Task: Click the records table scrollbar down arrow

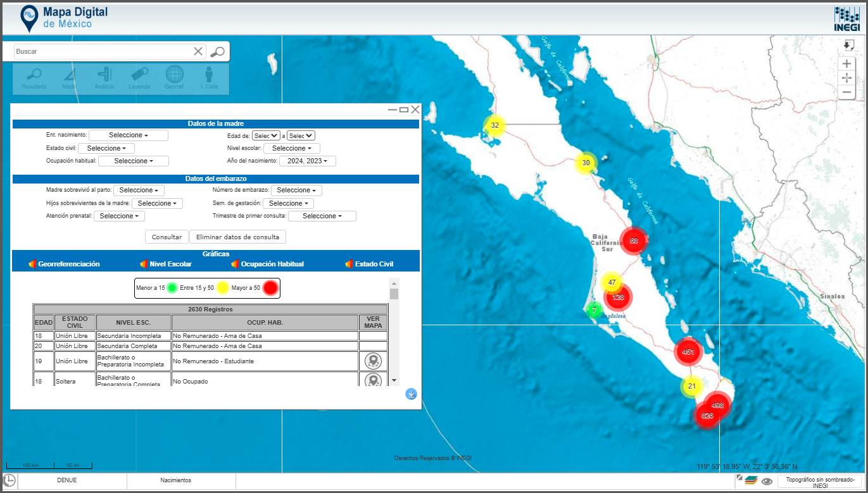Action: (394, 380)
